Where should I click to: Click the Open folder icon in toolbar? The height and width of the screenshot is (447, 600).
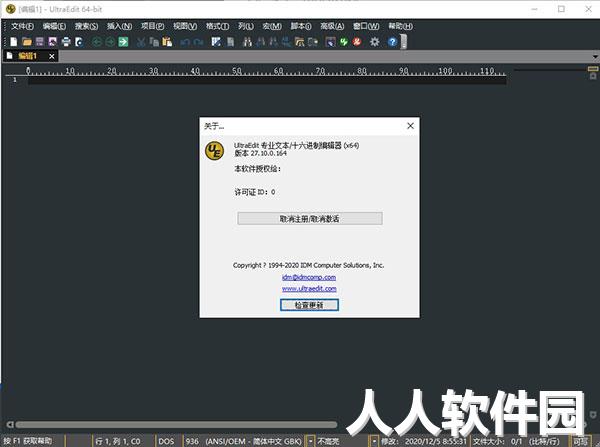(x=27, y=42)
